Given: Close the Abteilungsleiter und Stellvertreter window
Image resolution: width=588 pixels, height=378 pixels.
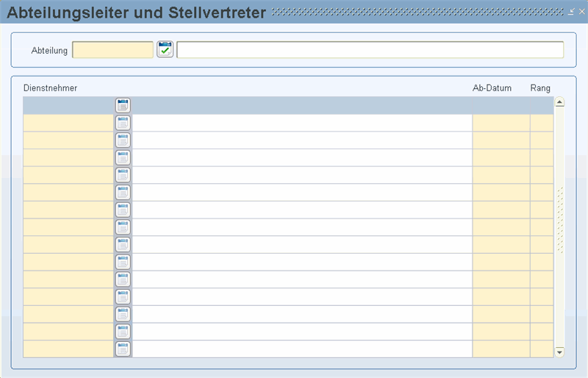Looking at the screenshot, I should click(581, 12).
